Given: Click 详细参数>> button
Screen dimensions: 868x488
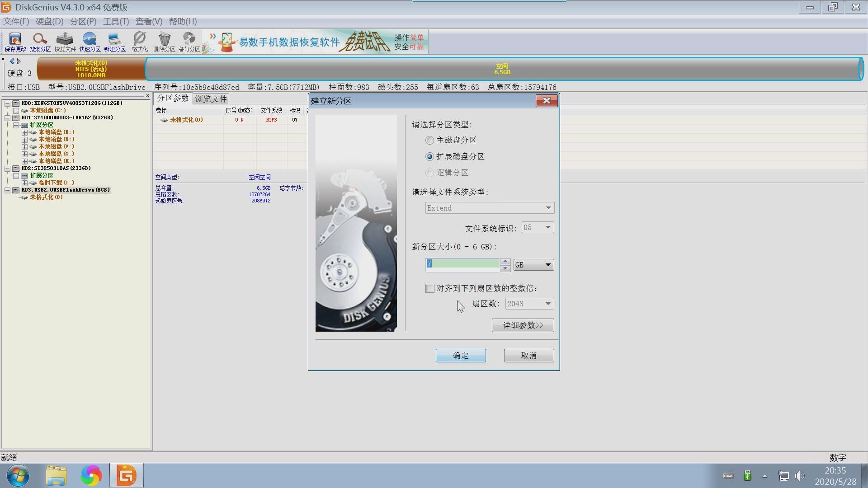Looking at the screenshot, I should [523, 325].
